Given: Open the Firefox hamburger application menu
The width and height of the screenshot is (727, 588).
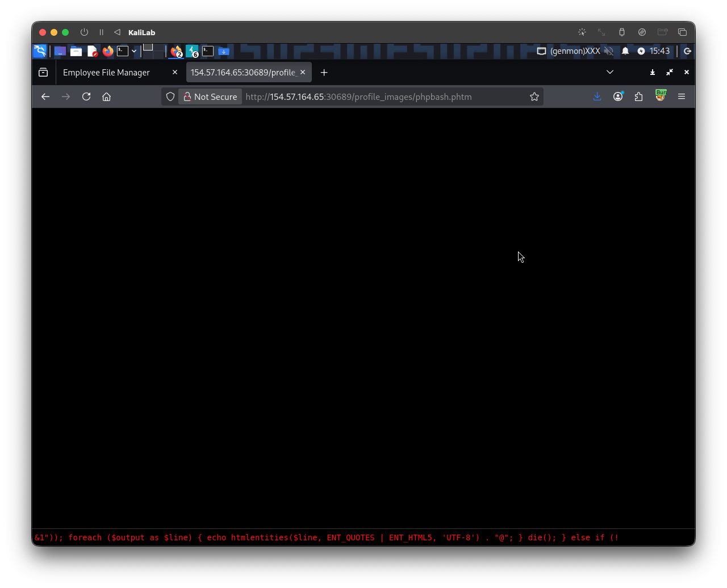Looking at the screenshot, I should pos(681,96).
